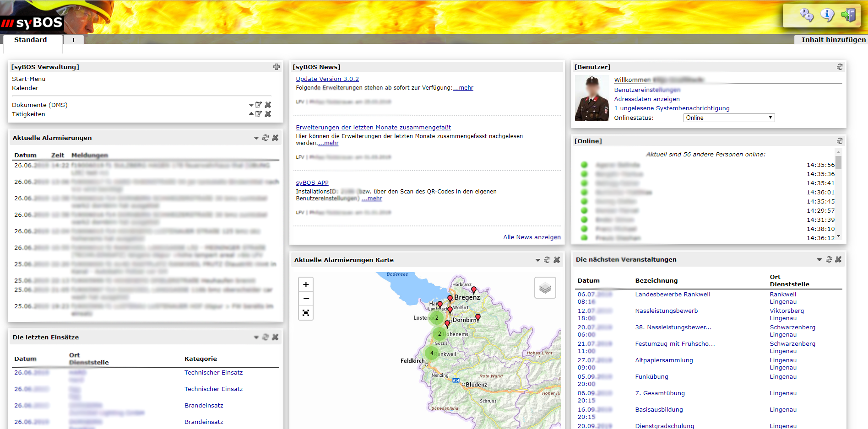
Task: Click Alle News anzeigen
Action: (532, 237)
